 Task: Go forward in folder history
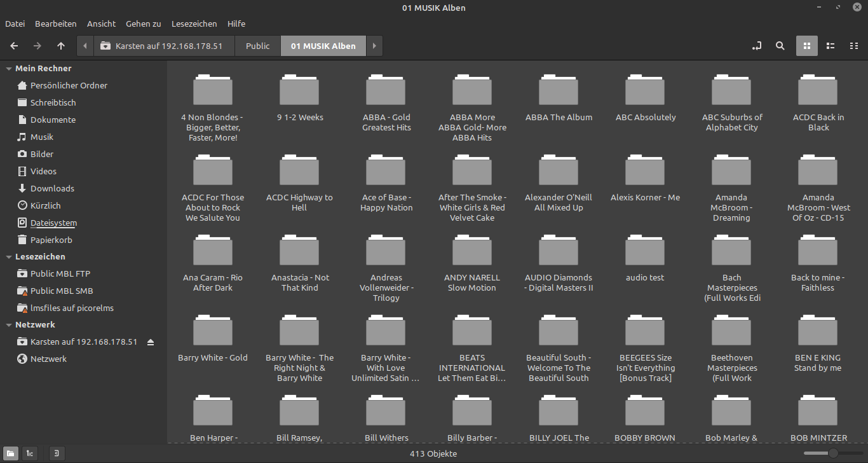[x=37, y=46]
